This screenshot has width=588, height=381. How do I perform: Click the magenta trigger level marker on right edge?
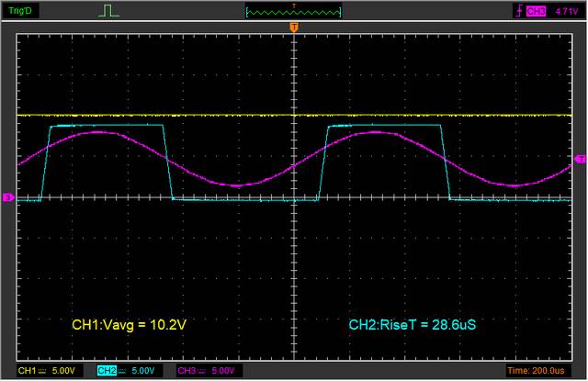(x=580, y=159)
